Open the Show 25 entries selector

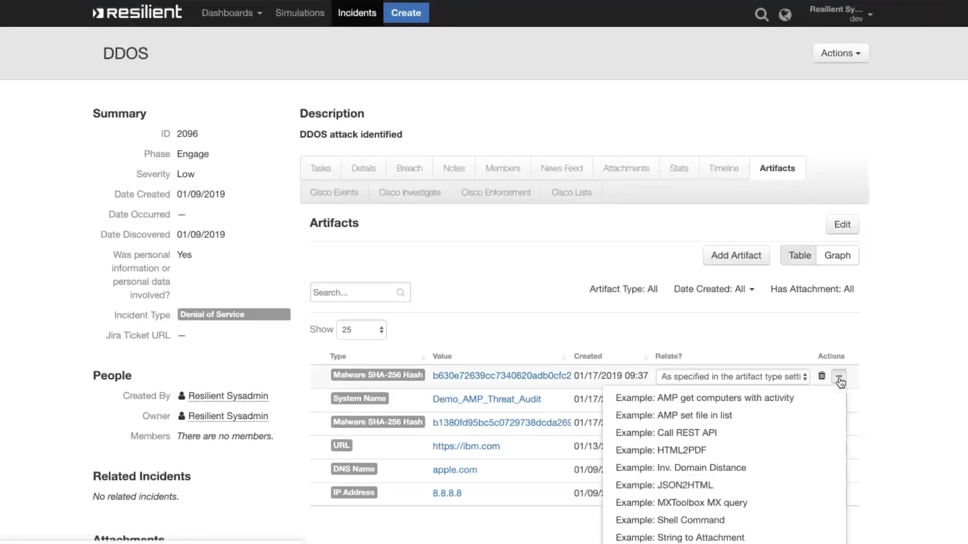361,329
